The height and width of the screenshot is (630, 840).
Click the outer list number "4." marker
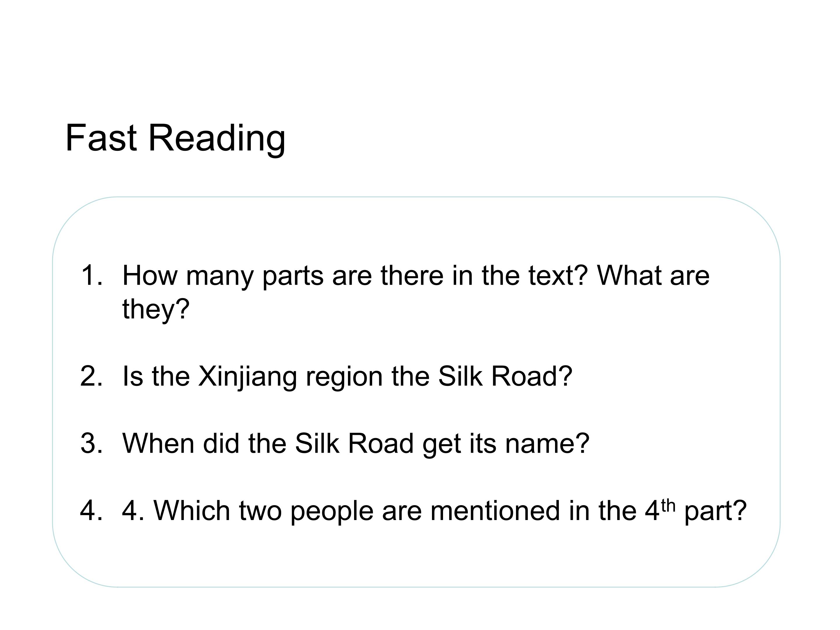92,510
